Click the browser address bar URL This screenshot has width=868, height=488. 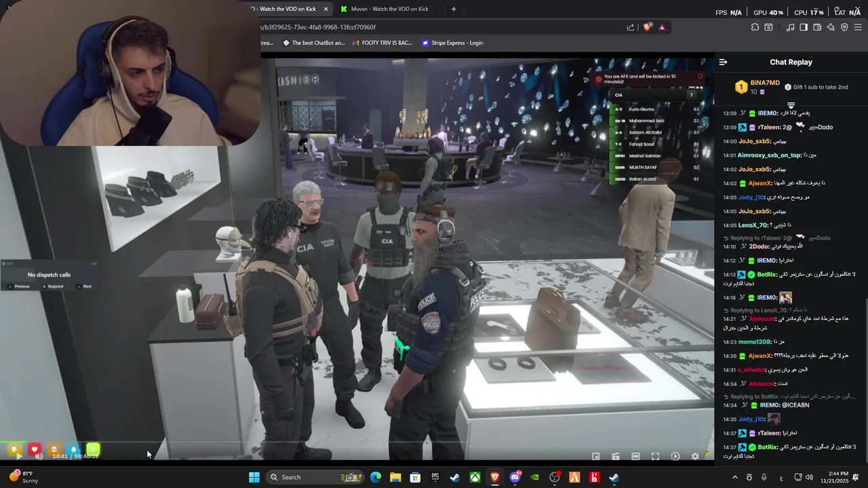coord(318,27)
